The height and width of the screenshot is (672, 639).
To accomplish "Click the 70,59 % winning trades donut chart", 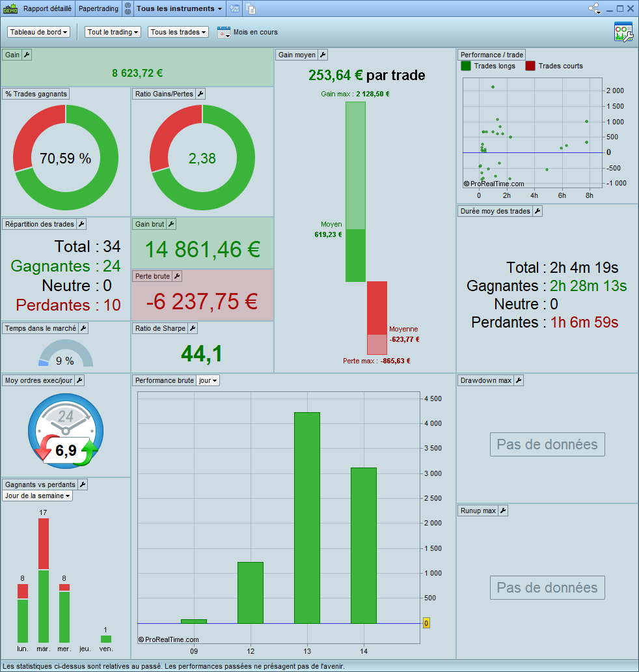I will tap(66, 158).
